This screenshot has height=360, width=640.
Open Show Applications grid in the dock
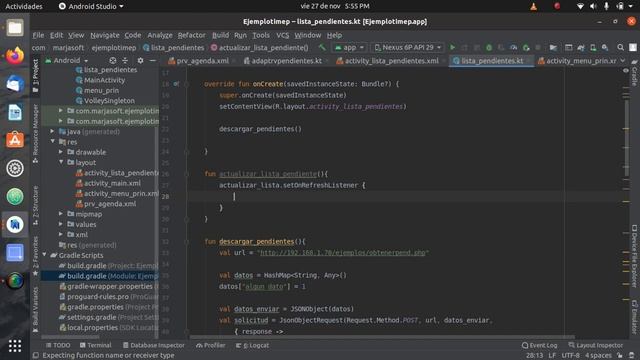[15, 346]
